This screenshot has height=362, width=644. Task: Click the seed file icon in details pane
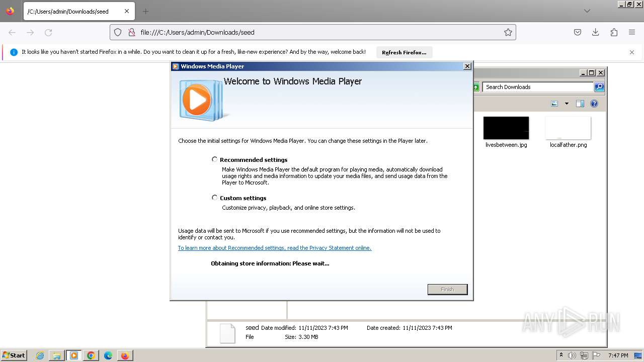click(x=227, y=333)
